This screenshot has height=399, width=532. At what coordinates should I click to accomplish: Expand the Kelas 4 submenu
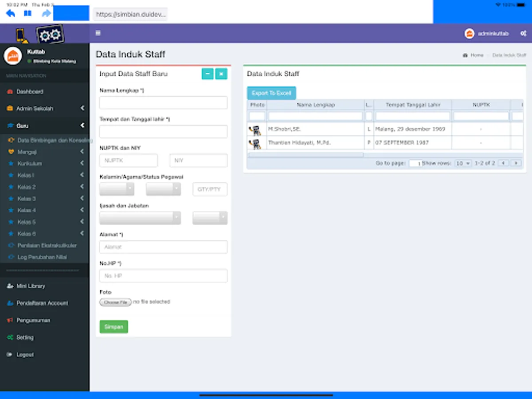pos(44,210)
